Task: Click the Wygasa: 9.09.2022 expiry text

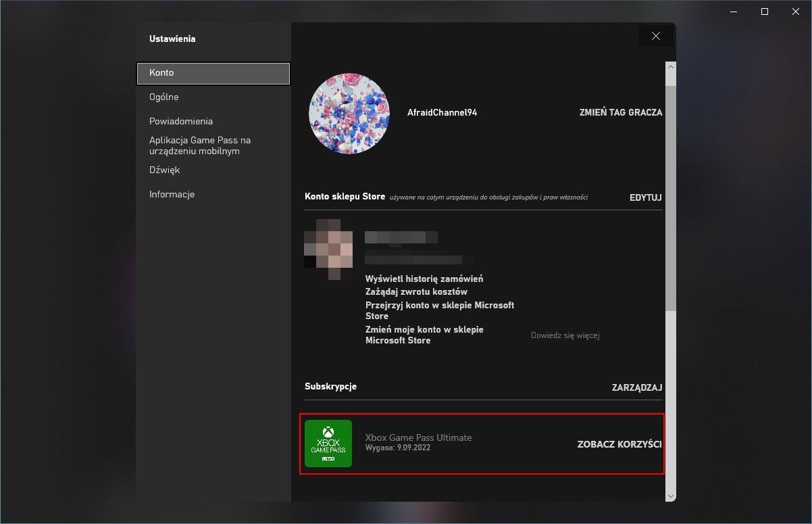Action: pyautogui.click(x=398, y=448)
